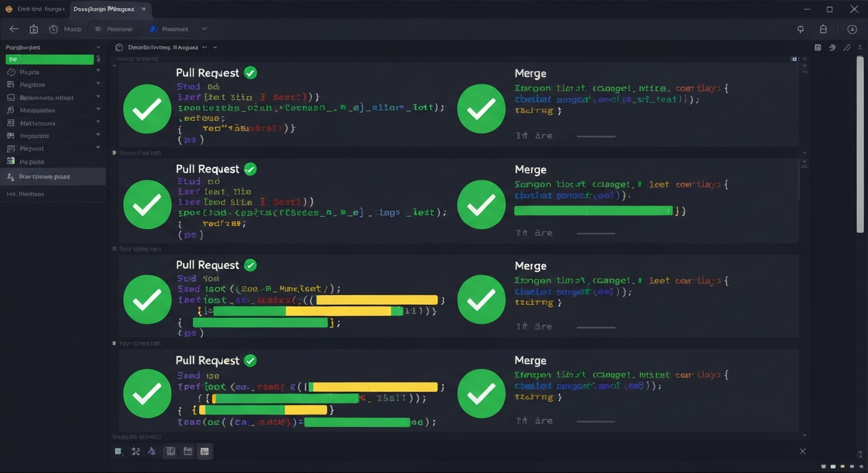Click the lock icon in the top-right toolbar
The image size is (868, 473).
point(823,29)
